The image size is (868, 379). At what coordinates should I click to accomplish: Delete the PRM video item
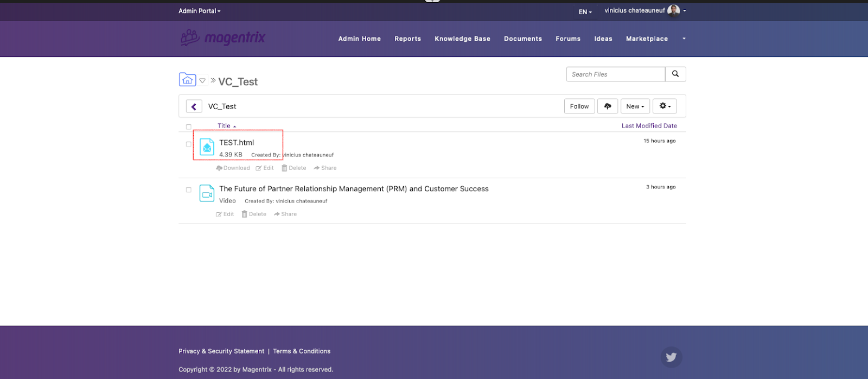[254, 214]
